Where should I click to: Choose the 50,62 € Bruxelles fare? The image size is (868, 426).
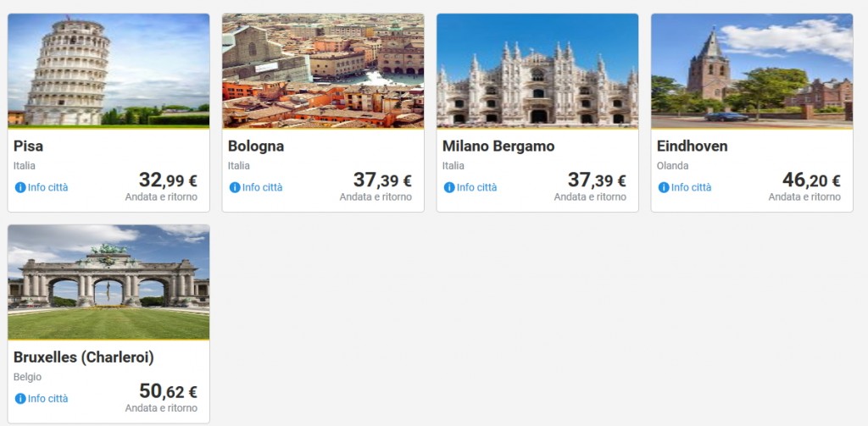tap(168, 391)
